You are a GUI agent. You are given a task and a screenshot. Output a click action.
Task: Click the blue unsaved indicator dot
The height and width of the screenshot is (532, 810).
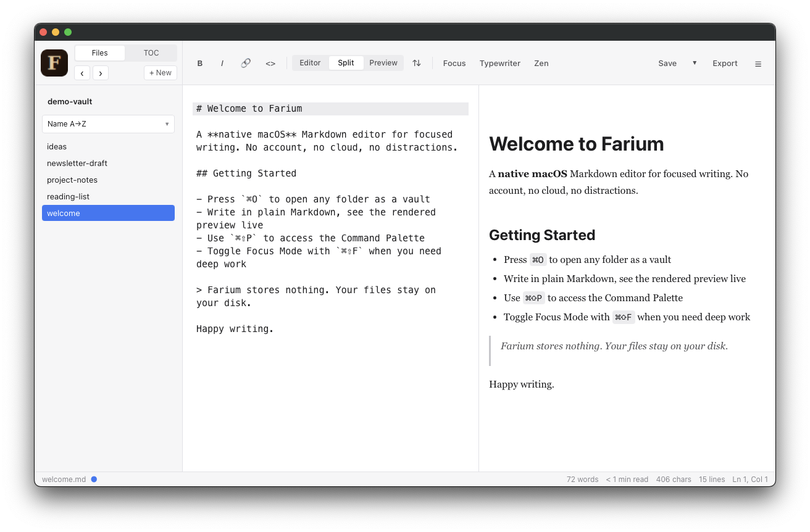94,479
